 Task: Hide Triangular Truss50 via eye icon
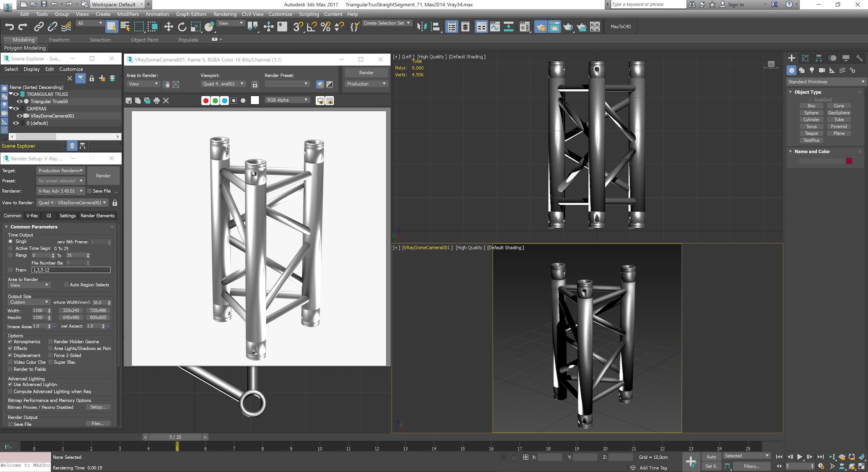(x=20, y=102)
